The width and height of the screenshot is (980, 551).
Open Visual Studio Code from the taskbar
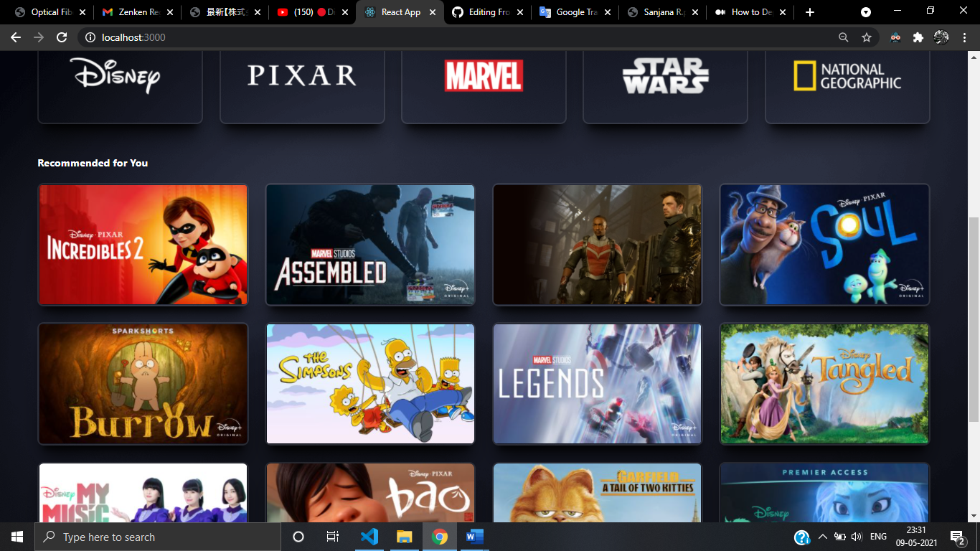(x=369, y=536)
